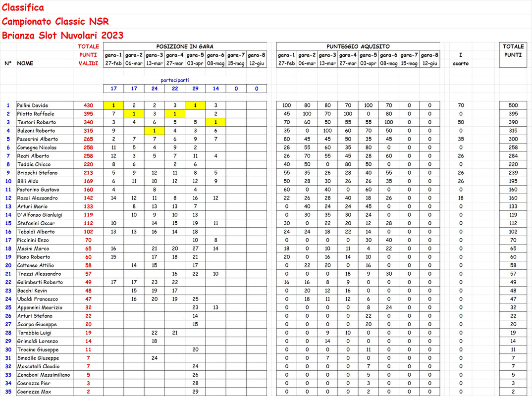Click the name 'Comegna Nicolas'

(x=37, y=148)
